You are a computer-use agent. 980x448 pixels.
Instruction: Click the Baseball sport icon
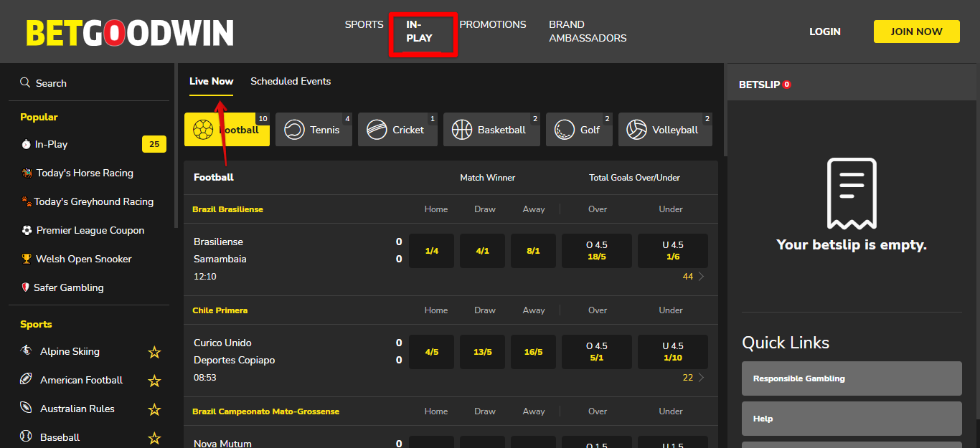[x=27, y=437]
